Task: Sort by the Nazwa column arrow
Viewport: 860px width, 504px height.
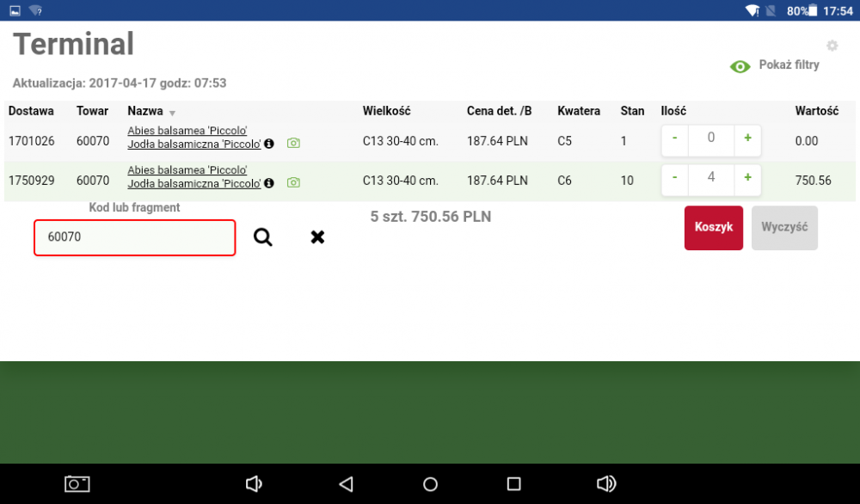Action: [172, 113]
